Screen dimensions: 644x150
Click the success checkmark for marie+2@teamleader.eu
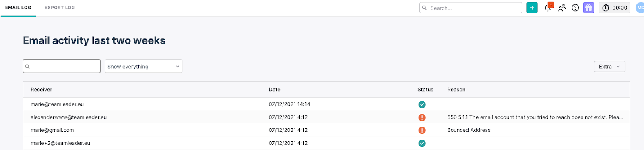tap(422, 143)
